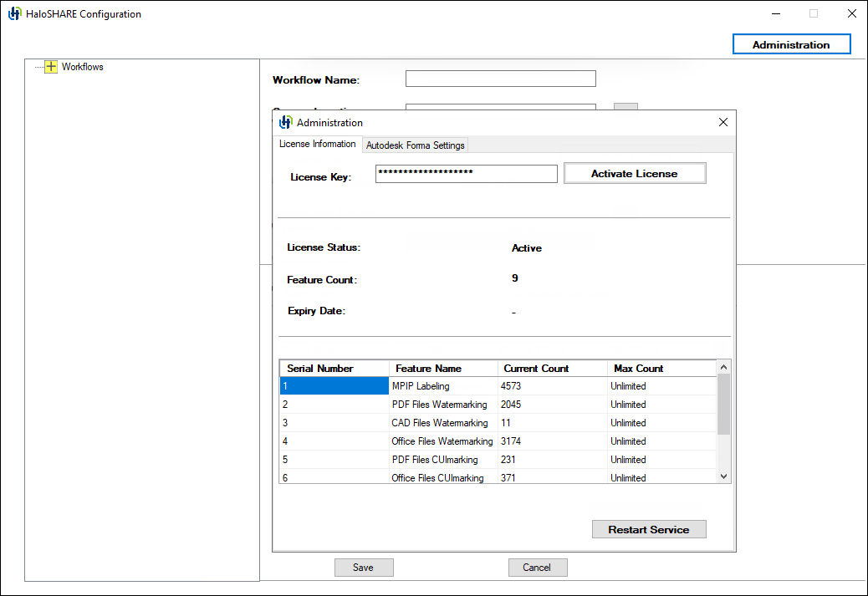Click the Activate License button

634,173
